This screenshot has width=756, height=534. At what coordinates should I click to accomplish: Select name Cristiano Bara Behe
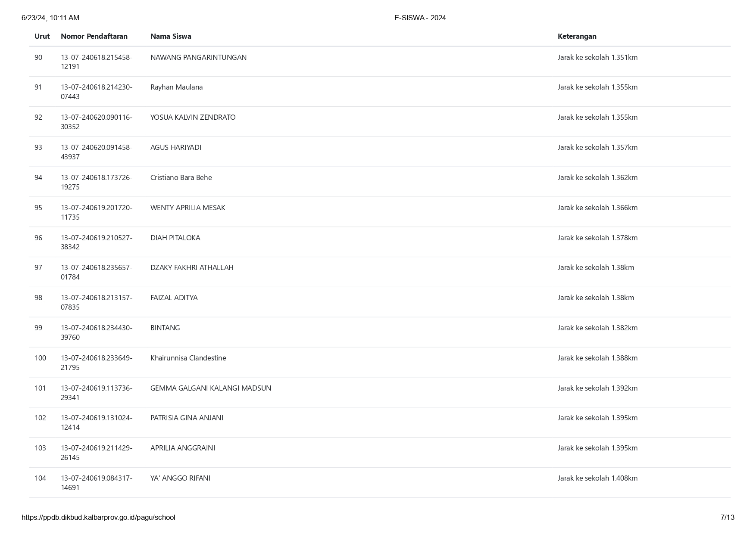point(181,177)
